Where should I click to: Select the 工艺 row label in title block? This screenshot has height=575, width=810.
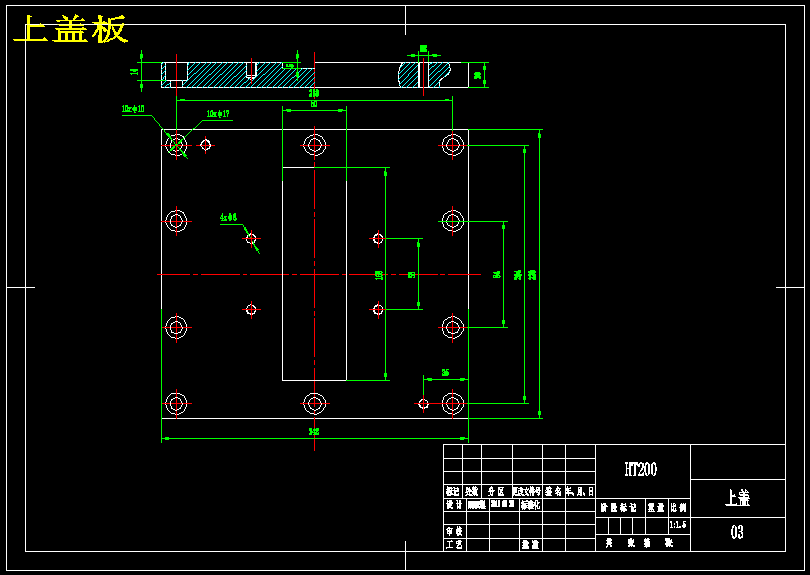[x=453, y=545]
